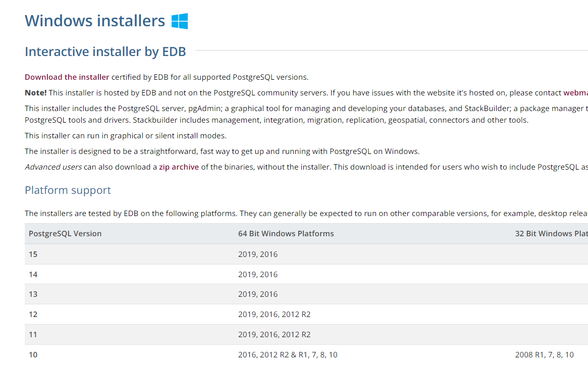Click the "Platform support" section heading
The width and height of the screenshot is (588, 370).
68,190
